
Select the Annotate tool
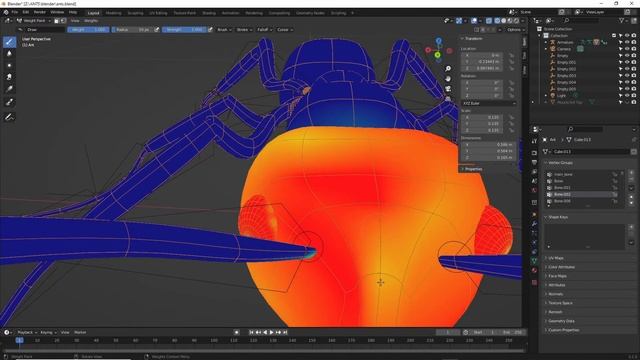[9, 117]
